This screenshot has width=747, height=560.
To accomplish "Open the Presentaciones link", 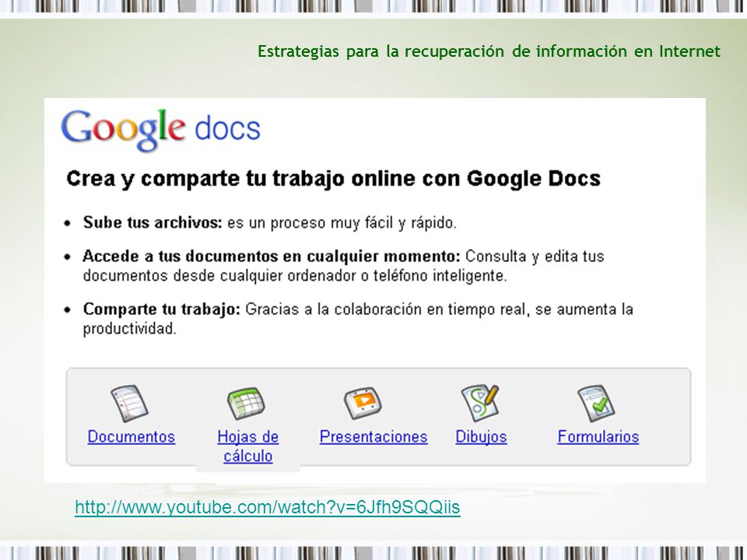I will 373,436.
